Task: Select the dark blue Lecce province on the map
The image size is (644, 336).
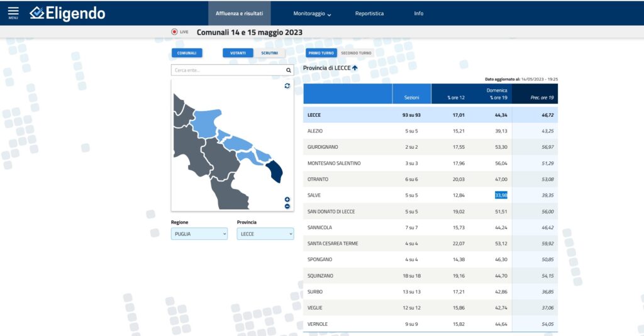Action: (x=275, y=171)
